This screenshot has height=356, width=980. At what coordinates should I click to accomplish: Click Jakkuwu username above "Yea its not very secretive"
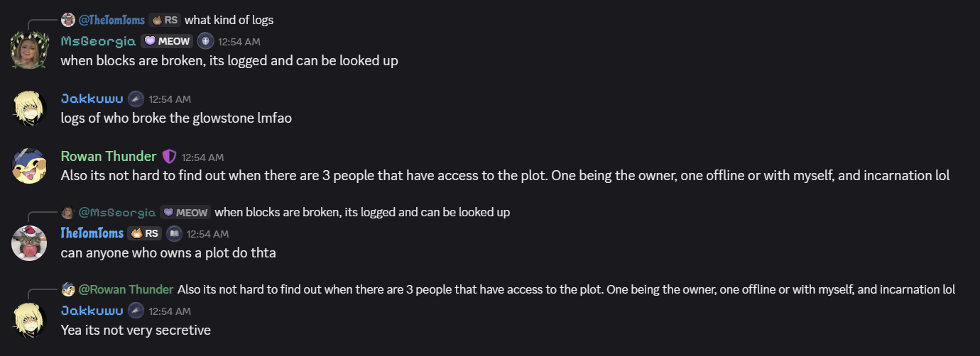(92, 311)
